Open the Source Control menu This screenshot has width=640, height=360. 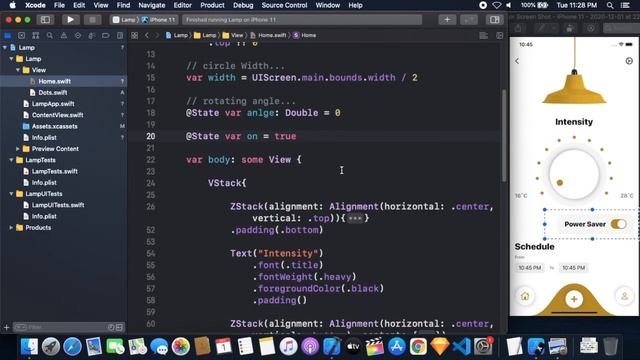[284, 5]
